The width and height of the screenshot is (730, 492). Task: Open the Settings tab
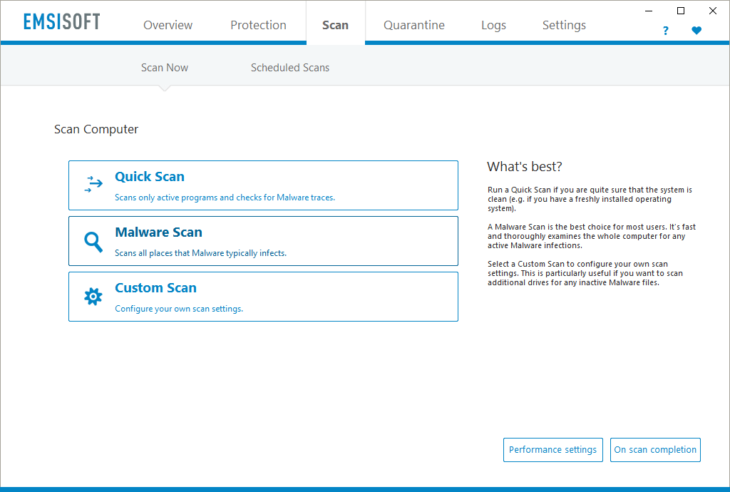564,25
